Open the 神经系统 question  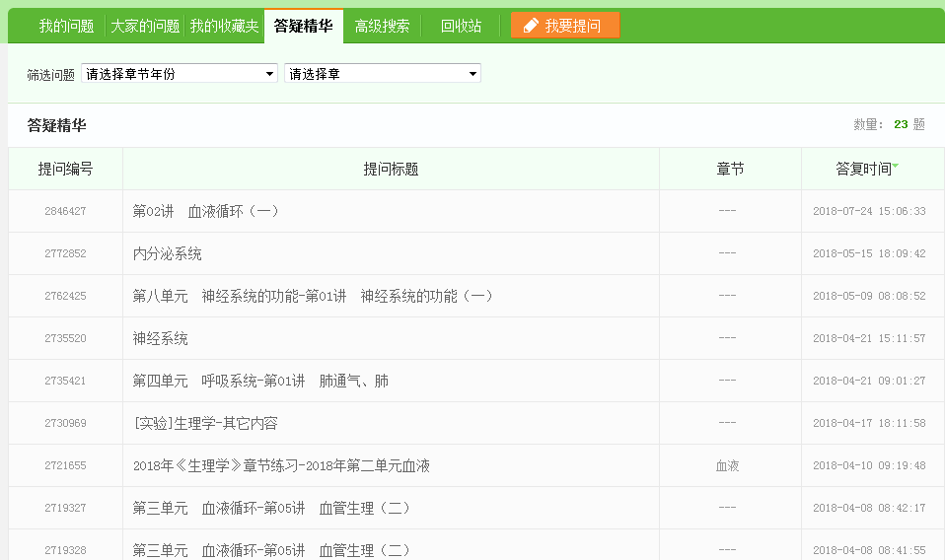161,339
